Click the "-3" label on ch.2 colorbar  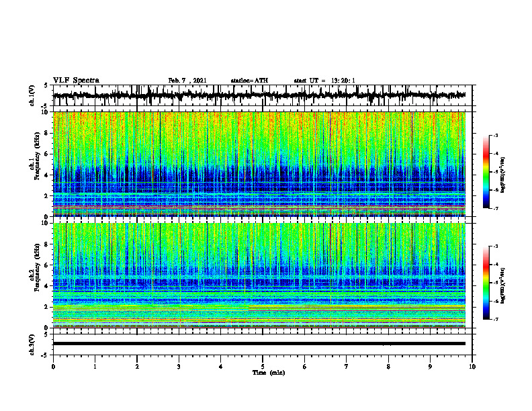tap(496, 246)
